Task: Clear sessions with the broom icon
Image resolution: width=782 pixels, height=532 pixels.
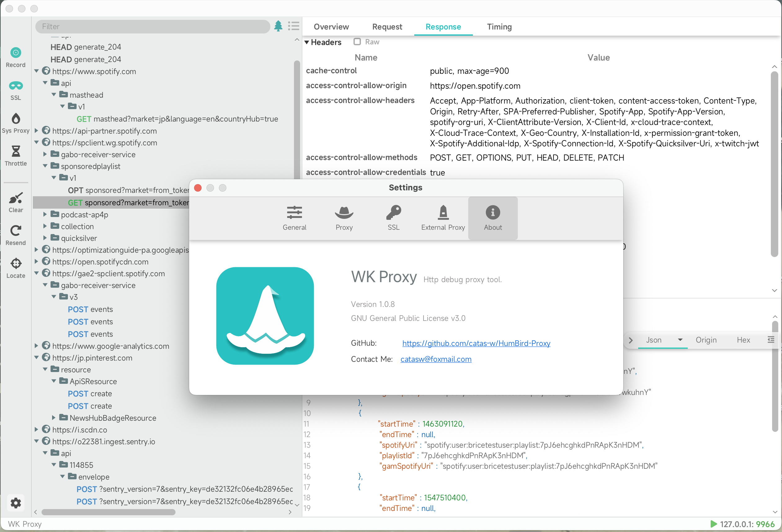Action: point(16,198)
